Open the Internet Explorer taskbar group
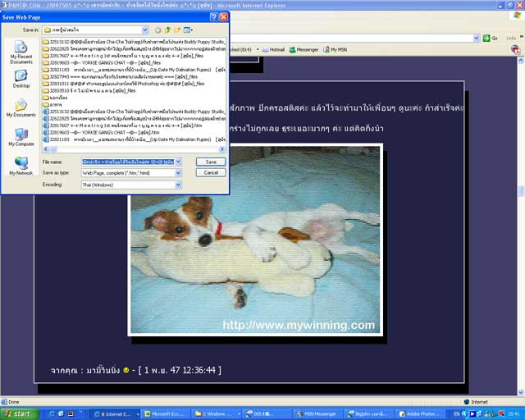525x420 pixels. tap(116, 414)
